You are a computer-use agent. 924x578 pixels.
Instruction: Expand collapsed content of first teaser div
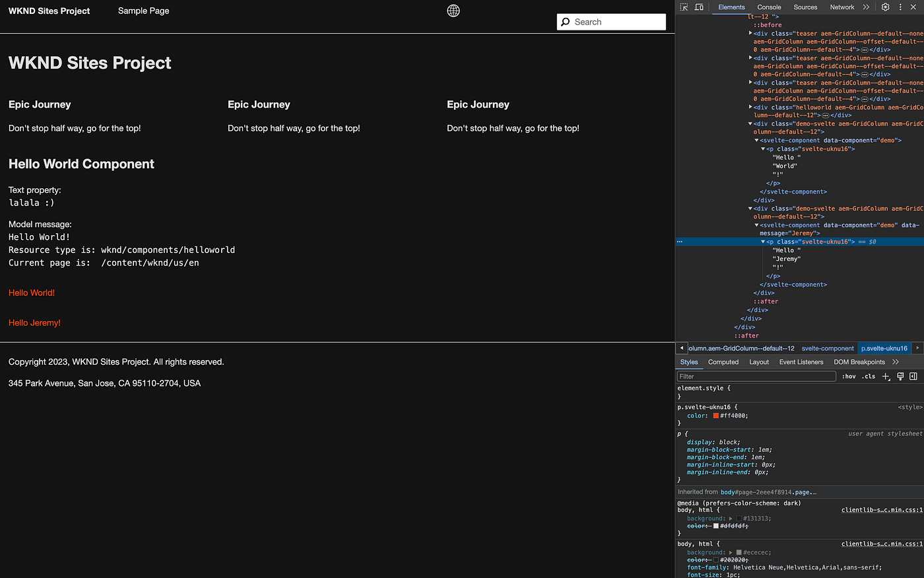[865, 50]
